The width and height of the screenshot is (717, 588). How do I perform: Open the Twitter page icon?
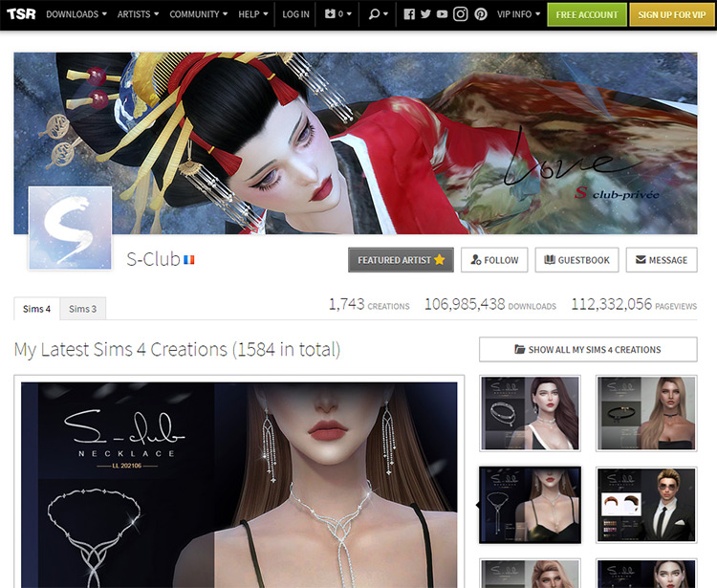(425, 14)
